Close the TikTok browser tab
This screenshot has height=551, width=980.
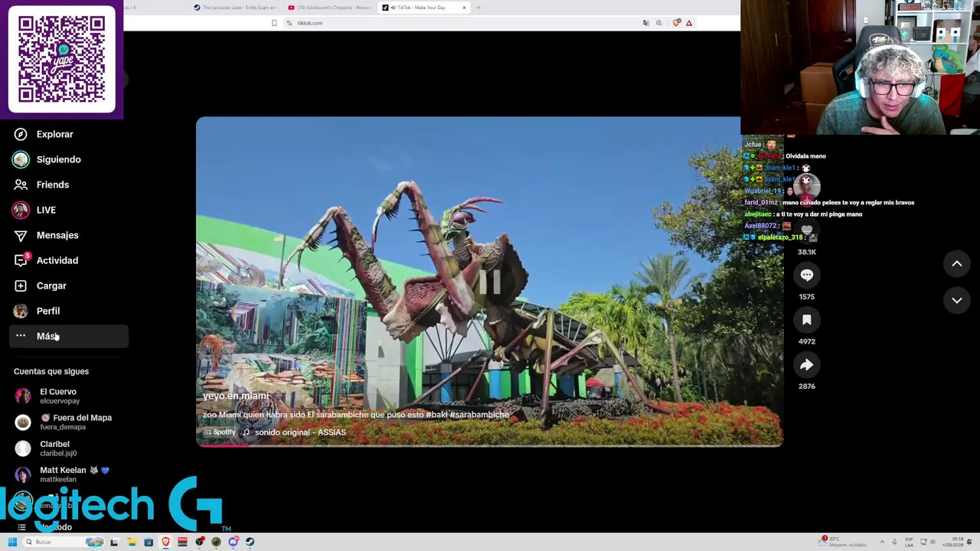(x=464, y=8)
